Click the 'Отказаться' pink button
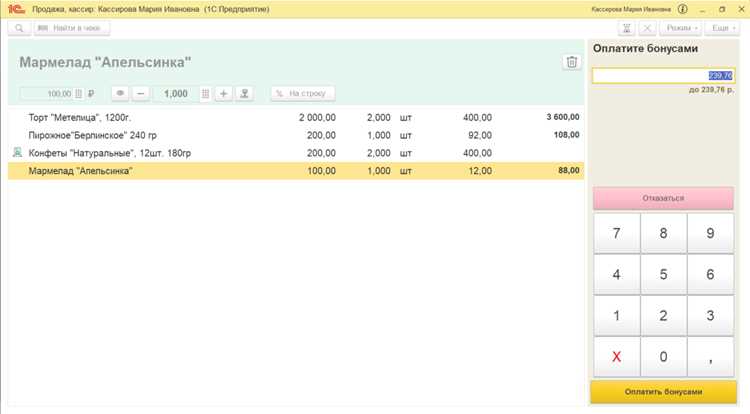The image size is (750, 414). (663, 198)
